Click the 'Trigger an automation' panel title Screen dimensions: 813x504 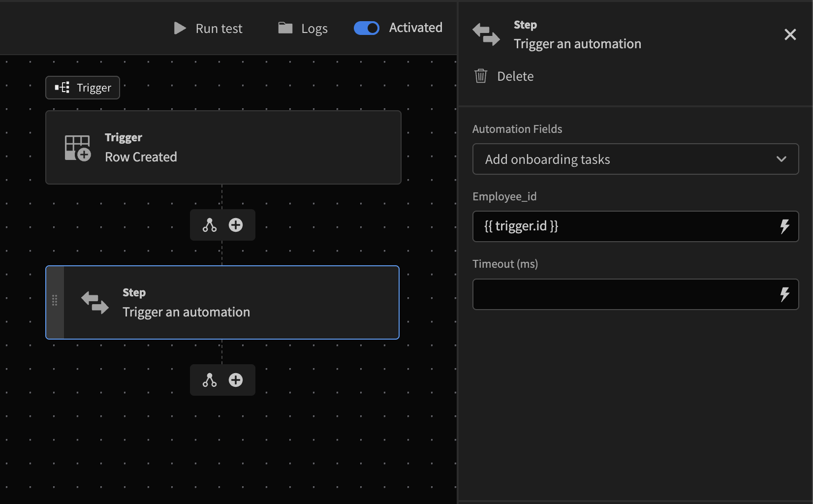pos(577,44)
